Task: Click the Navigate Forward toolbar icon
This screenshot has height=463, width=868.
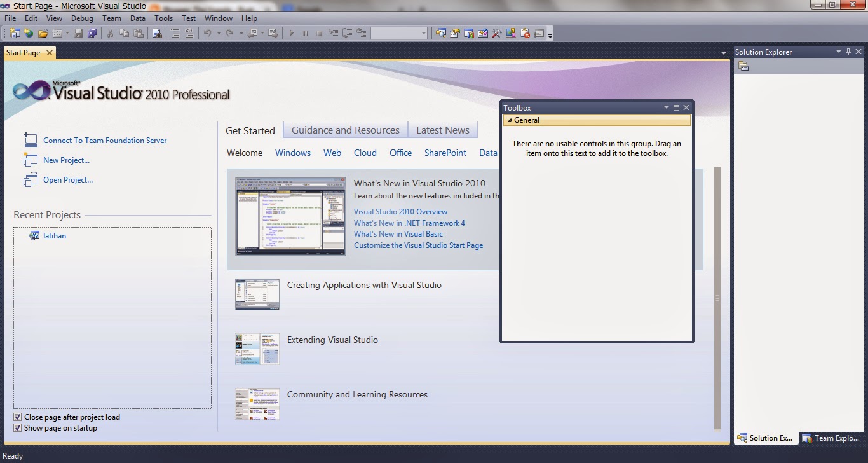Action: point(273,33)
